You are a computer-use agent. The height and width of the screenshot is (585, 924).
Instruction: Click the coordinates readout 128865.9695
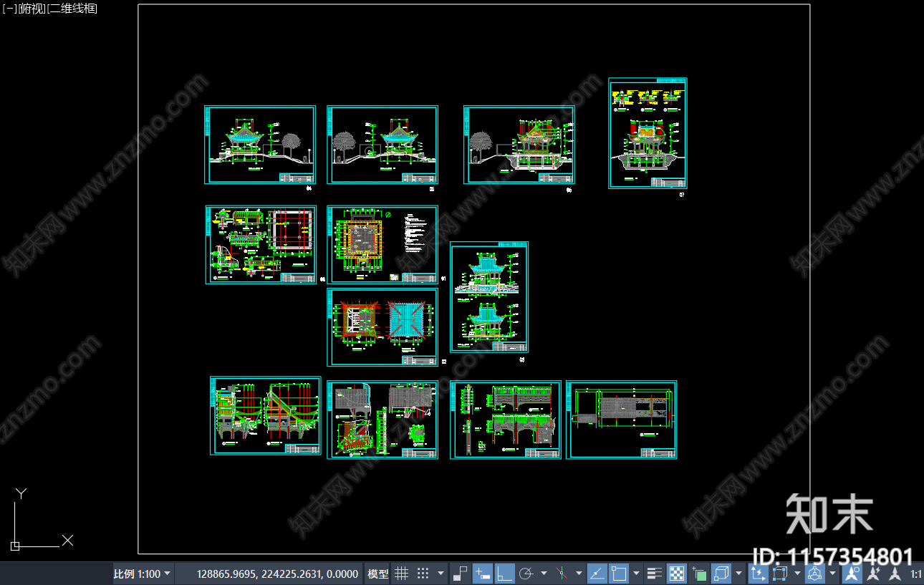(x=278, y=574)
